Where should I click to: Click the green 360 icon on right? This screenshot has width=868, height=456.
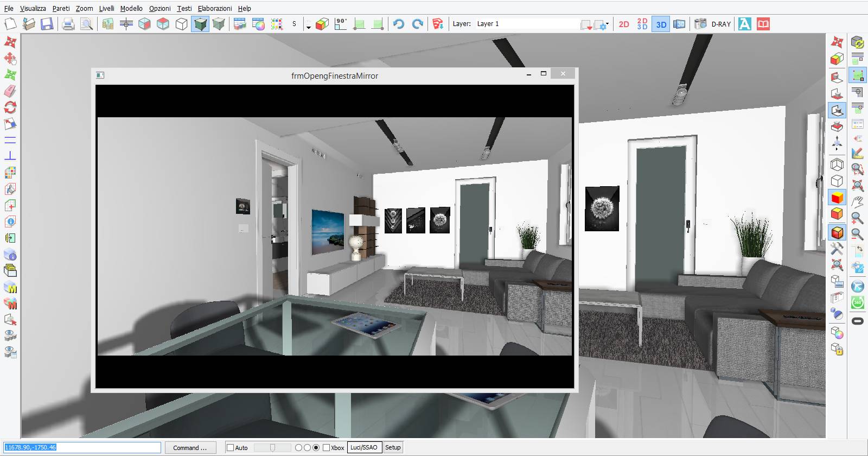(x=857, y=302)
